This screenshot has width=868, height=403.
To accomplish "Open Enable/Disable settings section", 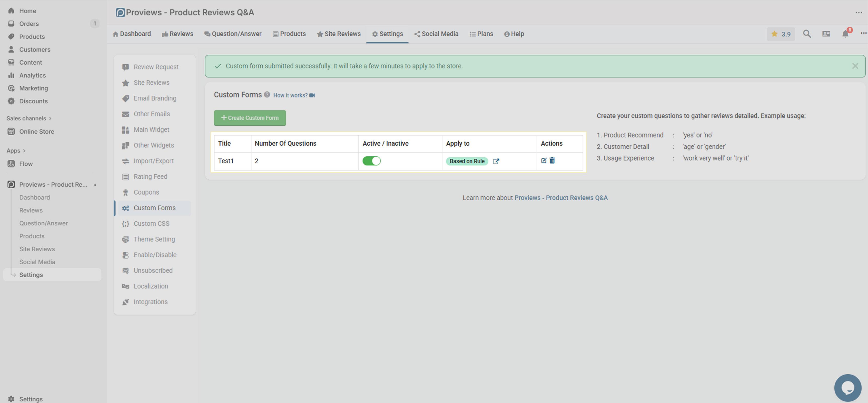I will point(155,255).
